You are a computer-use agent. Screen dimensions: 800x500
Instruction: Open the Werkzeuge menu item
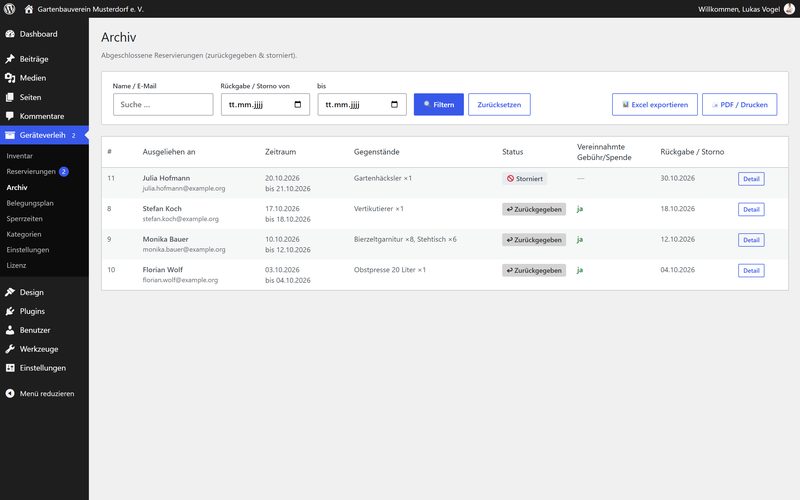tap(44, 349)
